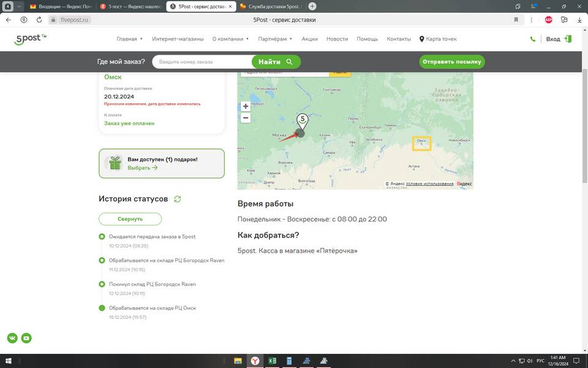Collapse status history with Свернуть
Image resolution: width=588 pixels, height=368 pixels.
(x=130, y=219)
